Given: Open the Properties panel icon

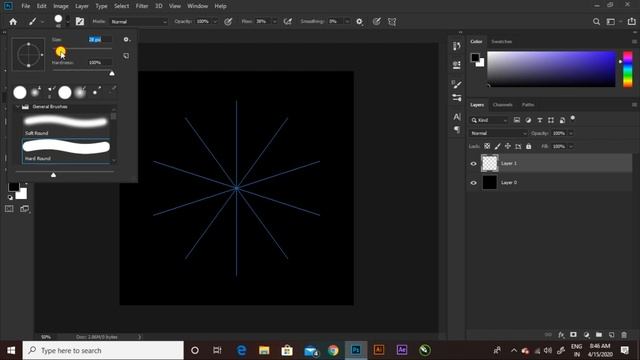Looking at the screenshot, I should click(457, 65).
